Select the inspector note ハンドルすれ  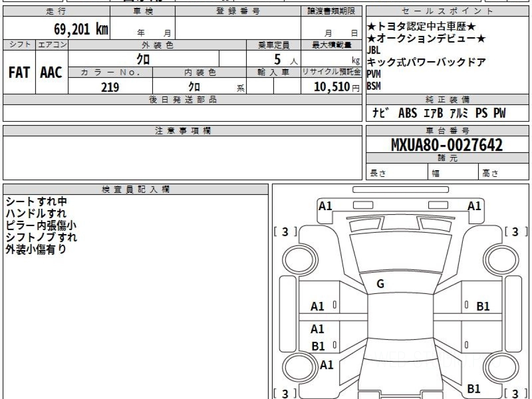click(x=36, y=214)
